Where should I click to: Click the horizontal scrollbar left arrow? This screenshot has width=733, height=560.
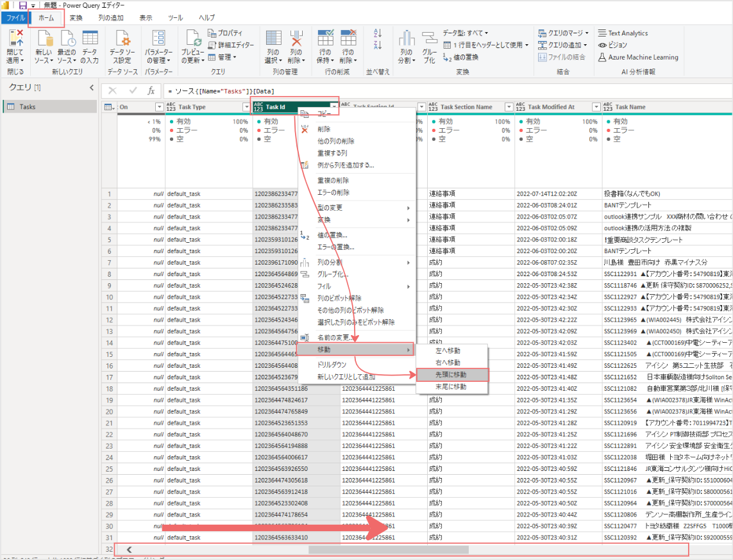pos(130,550)
